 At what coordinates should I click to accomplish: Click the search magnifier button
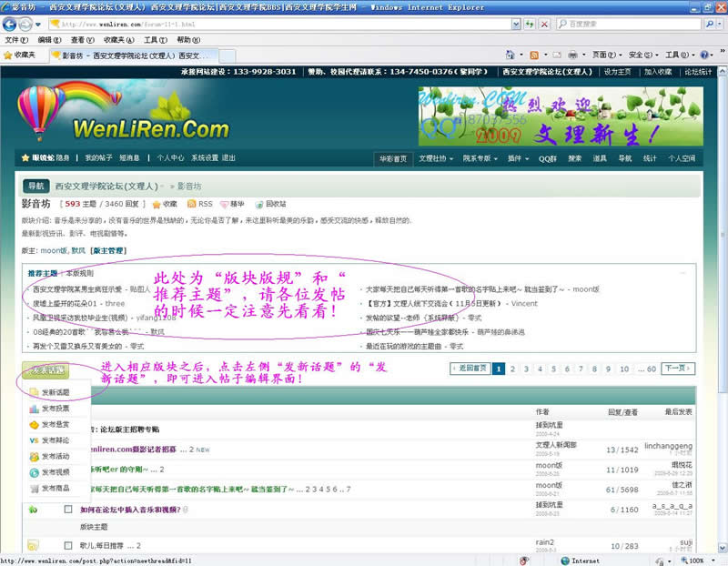710,24
